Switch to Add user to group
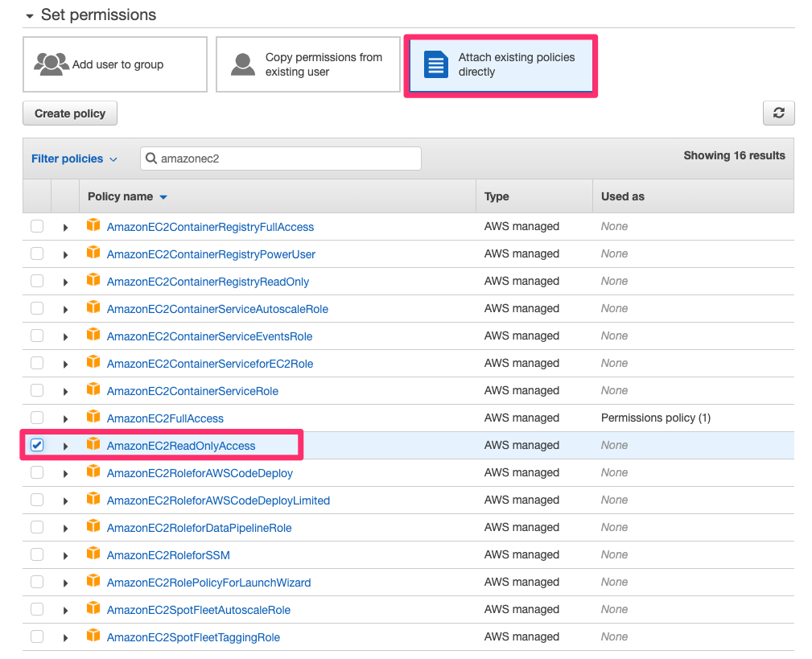Viewport: 812px width, 659px height. click(114, 64)
